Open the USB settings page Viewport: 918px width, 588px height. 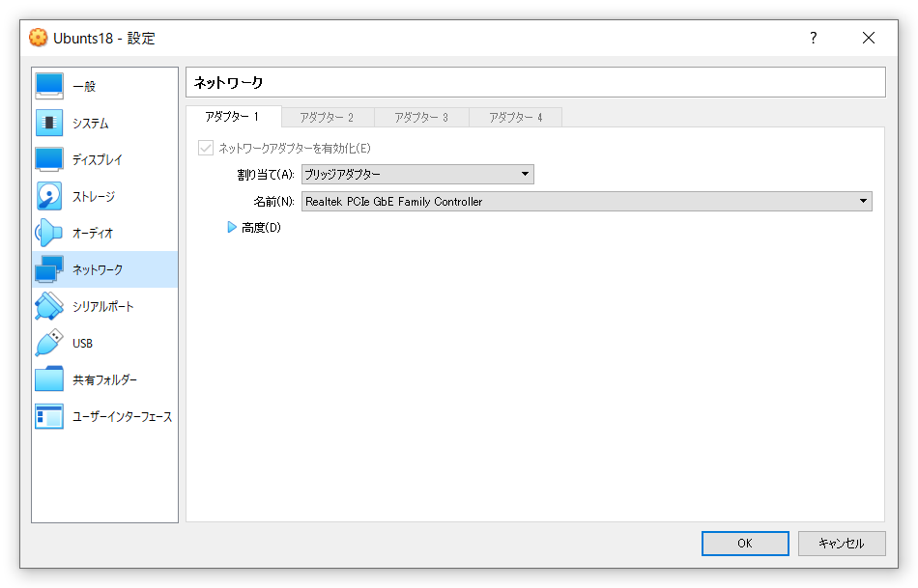coord(85,342)
